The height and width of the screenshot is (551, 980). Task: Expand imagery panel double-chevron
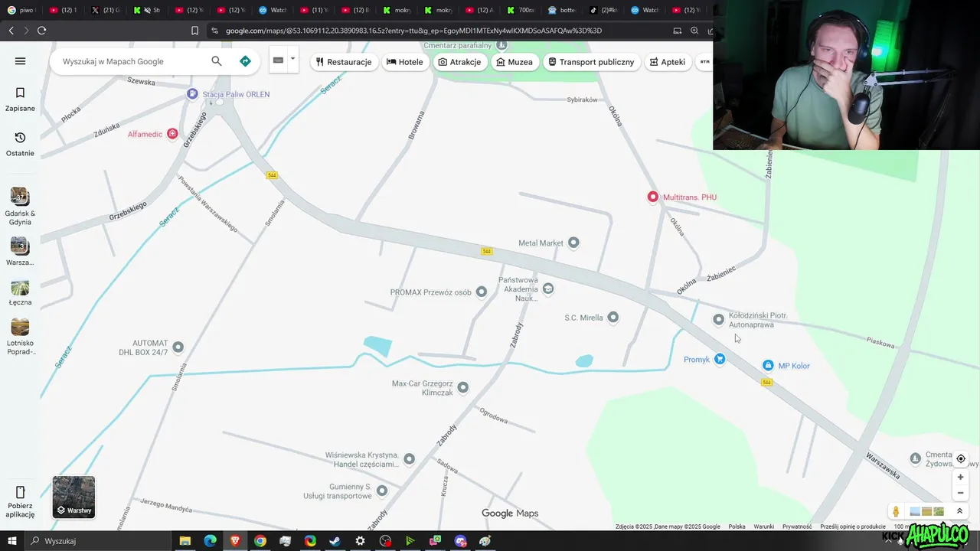959,511
